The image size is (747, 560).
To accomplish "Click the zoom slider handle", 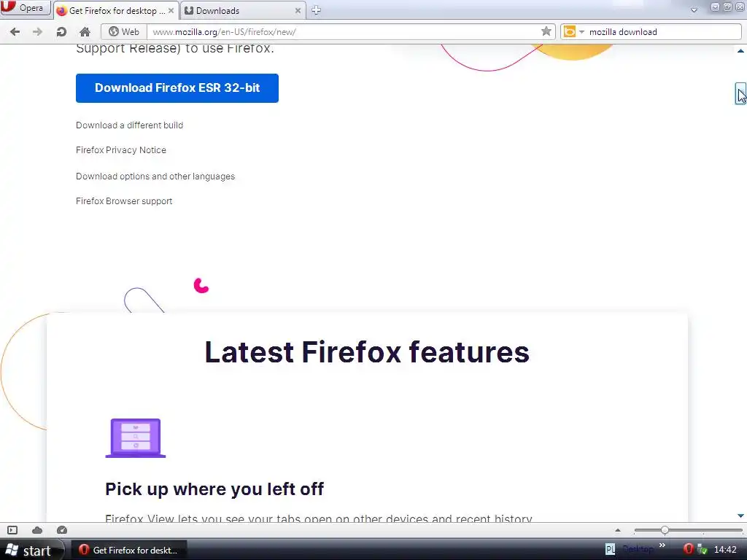I will click(x=665, y=530).
